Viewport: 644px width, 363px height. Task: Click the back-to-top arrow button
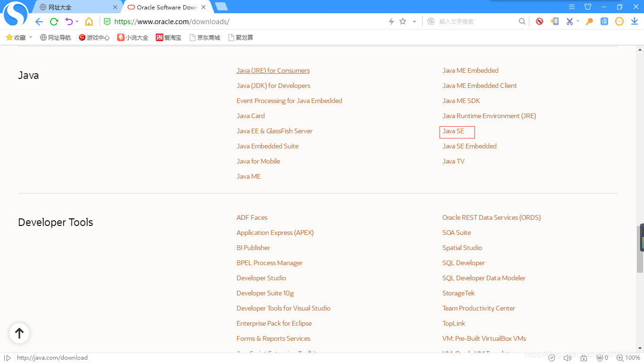19,333
